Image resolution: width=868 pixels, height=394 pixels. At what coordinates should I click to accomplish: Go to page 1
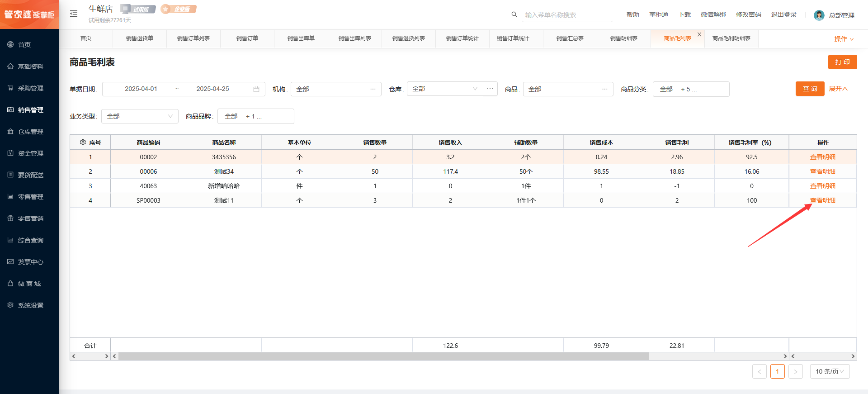coord(778,371)
